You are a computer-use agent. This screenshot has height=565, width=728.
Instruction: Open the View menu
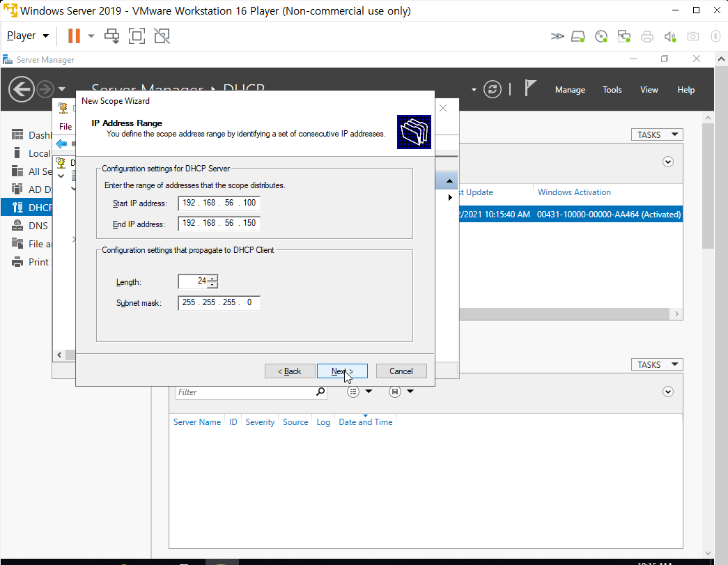(649, 90)
